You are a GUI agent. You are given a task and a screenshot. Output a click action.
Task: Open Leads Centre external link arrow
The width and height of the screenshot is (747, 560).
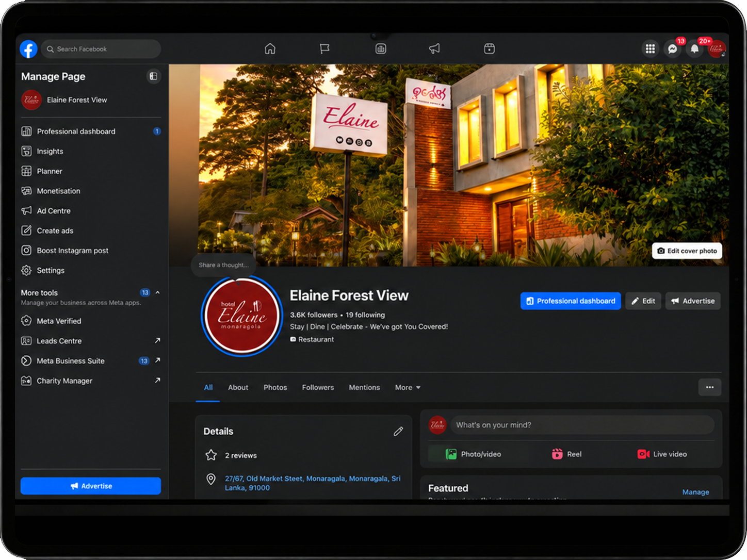pyautogui.click(x=157, y=340)
